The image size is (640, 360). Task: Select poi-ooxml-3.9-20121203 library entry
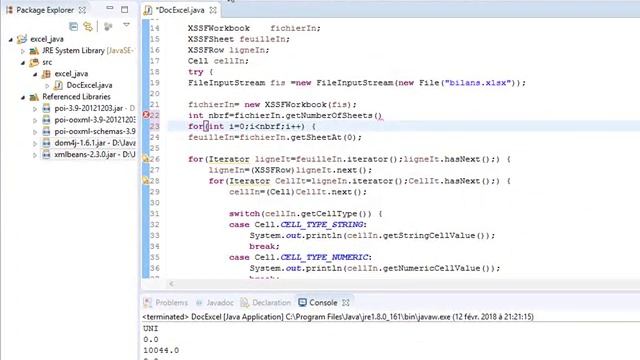[95, 120]
